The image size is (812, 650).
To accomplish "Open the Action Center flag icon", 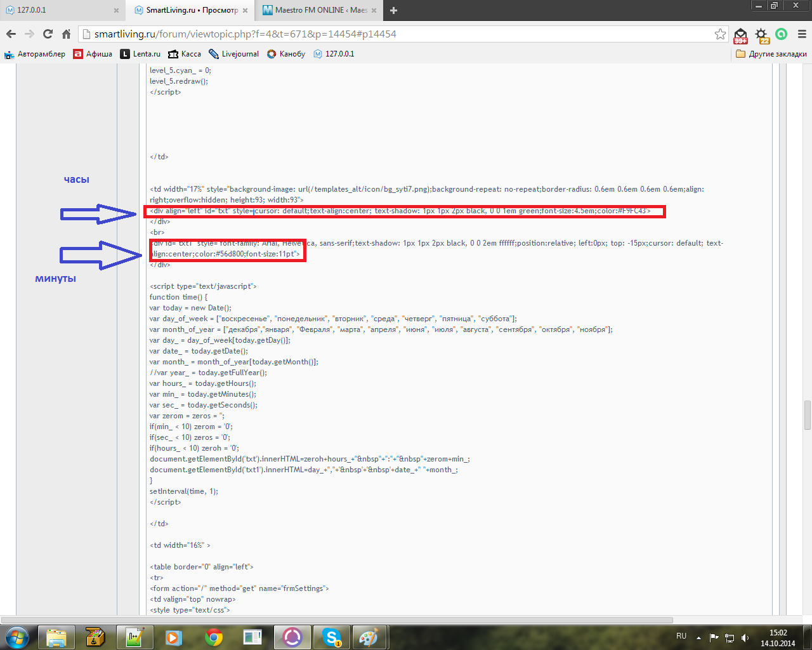I will click(714, 637).
